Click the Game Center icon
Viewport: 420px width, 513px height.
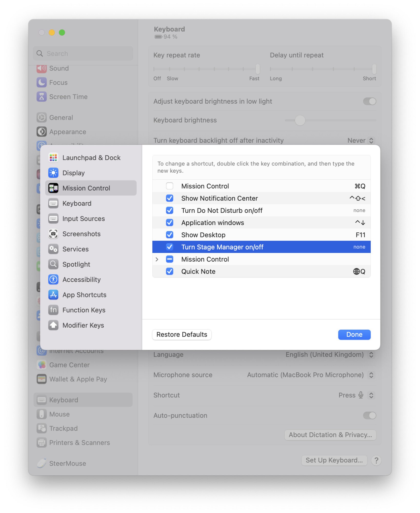(42, 365)
